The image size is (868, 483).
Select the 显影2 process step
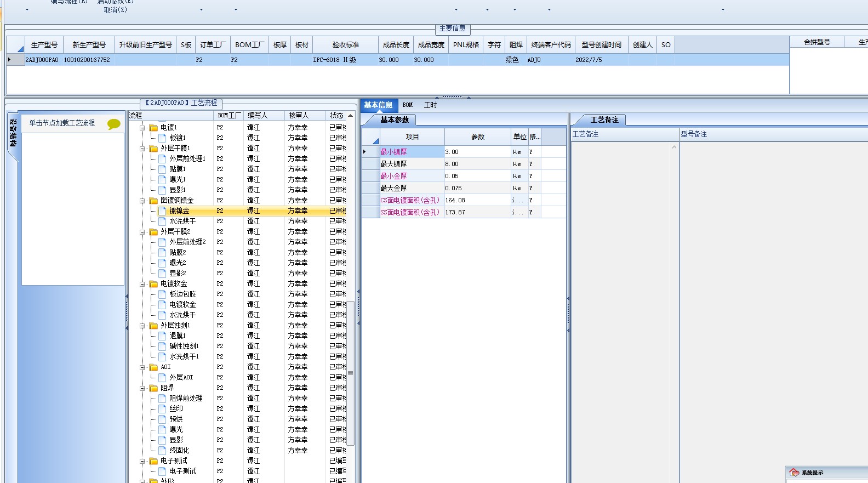[x=178, y=273]
